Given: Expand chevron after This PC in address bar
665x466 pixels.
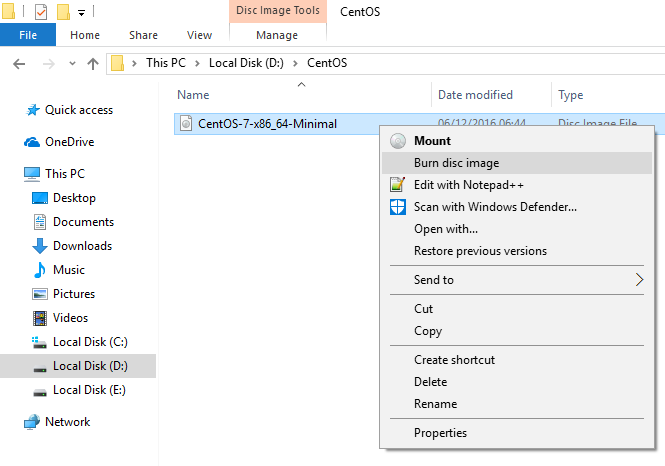Looking at the screenshot, I should (x=197, y=63).
